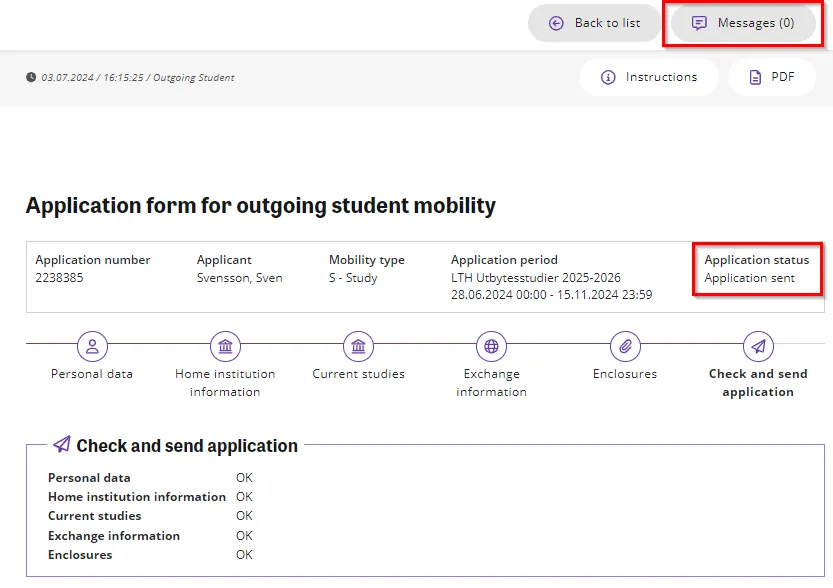
Task: Click paper plane icon in section heading
Action: click(62, 445)
